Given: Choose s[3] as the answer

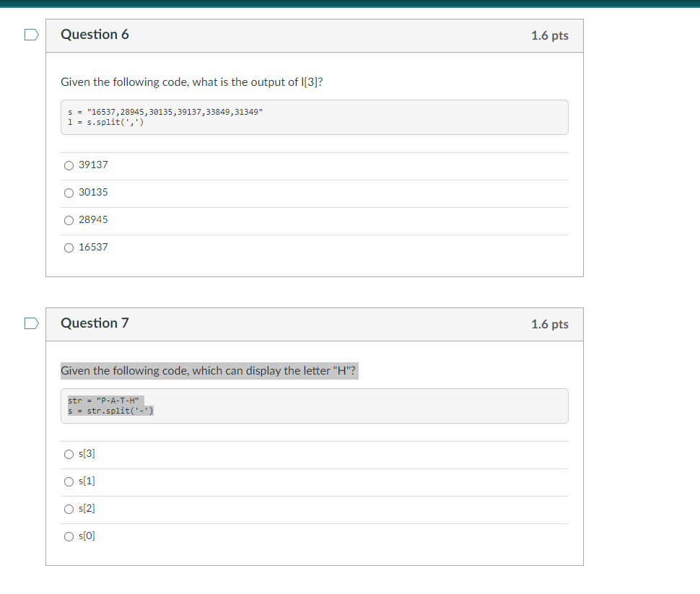Looking at the screenshot, I should click(69, 454).
